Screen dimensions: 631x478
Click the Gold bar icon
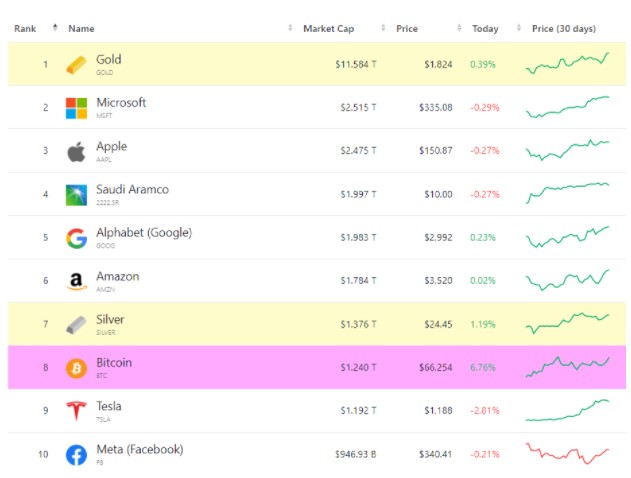point(76,65)
